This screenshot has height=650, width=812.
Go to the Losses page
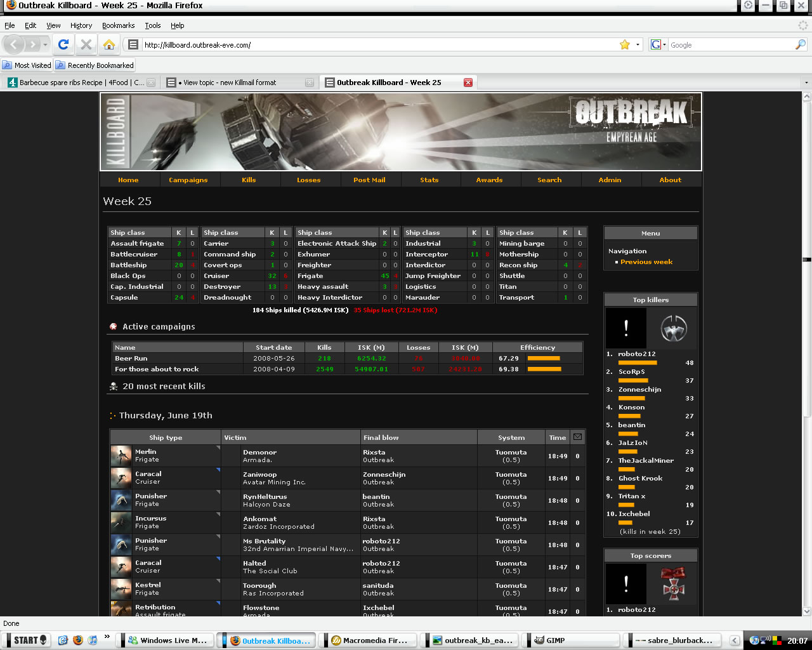click(x=309, y=180)
